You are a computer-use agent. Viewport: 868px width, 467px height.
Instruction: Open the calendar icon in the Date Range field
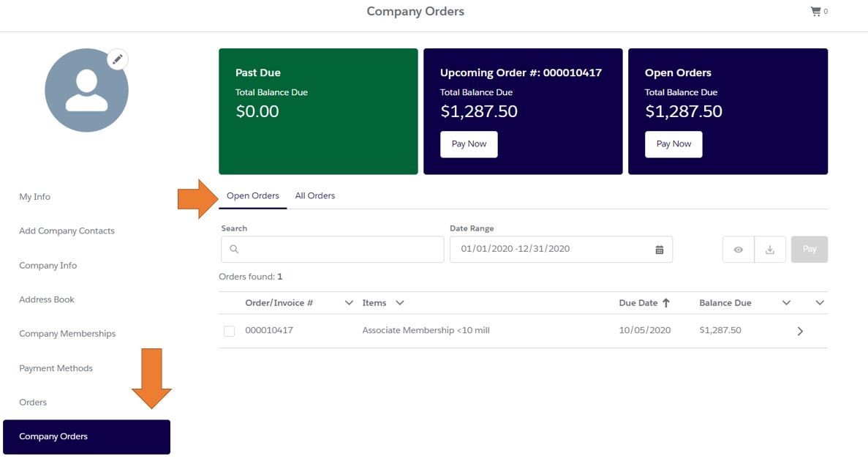(658, 249)
